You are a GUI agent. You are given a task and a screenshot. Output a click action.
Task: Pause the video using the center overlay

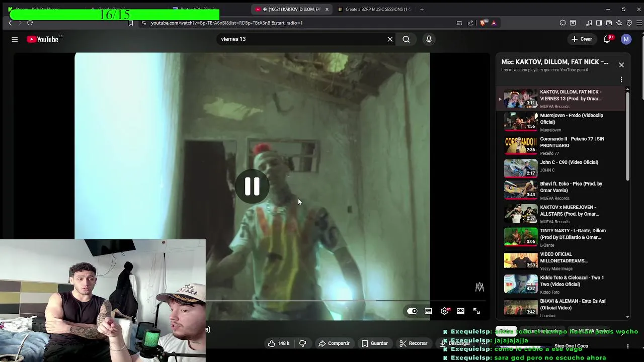pyautogui.click(x=252, y=187)
